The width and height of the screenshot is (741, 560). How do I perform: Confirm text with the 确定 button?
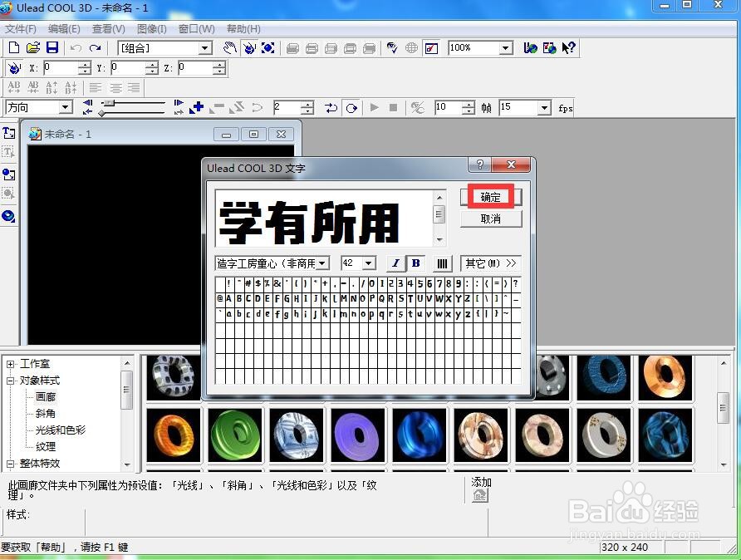point(490,197)
